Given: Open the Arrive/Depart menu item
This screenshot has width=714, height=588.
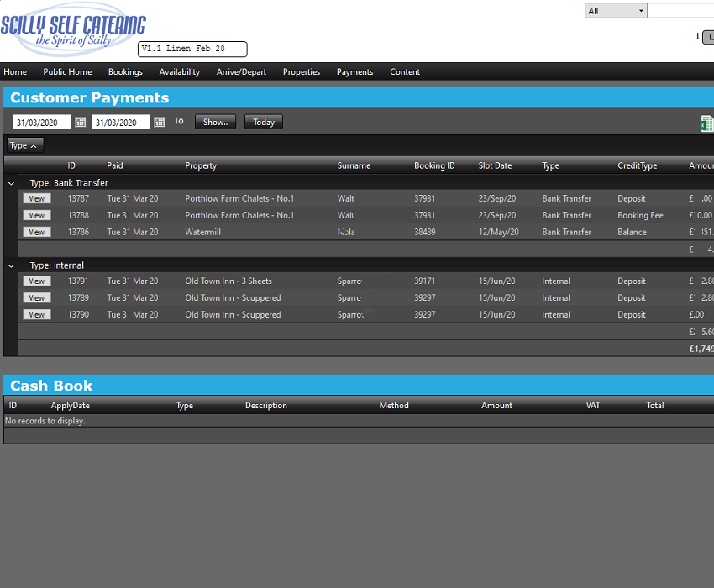Looking at the screenshot, I should pyautogui.click(x=241, y=72).
